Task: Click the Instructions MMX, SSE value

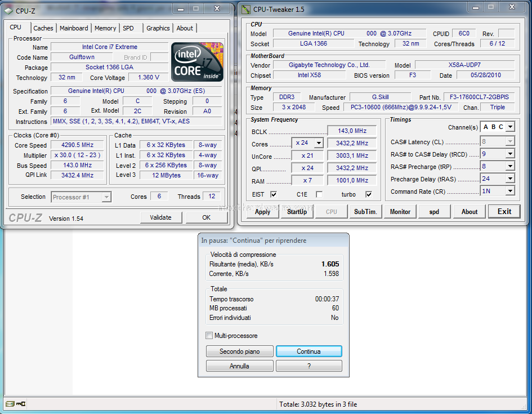Action: pyautogui.click(x=136, y=121)
